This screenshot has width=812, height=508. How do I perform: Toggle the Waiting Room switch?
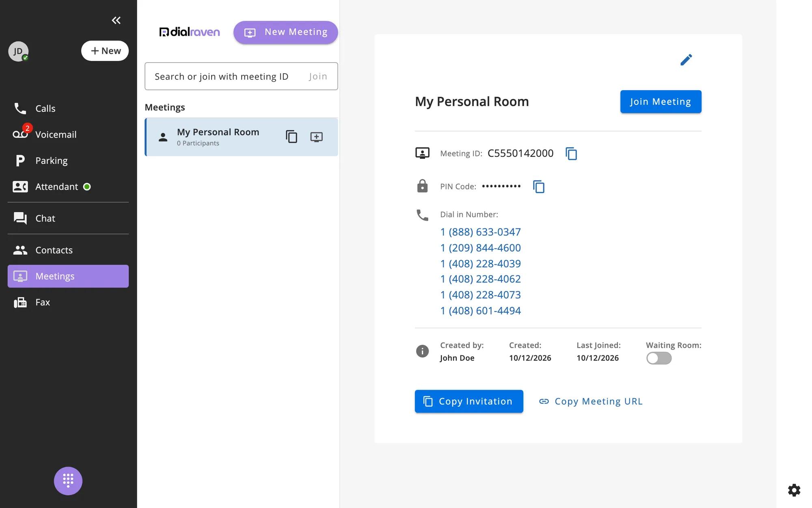pos(659,358)
